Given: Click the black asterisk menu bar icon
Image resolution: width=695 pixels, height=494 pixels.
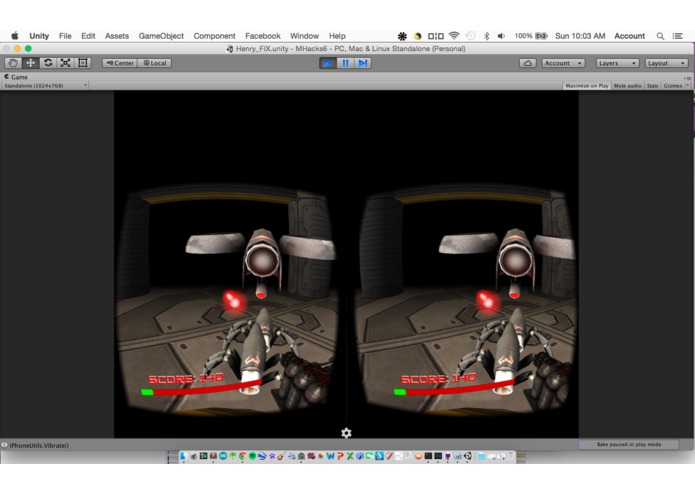Looking at the screenshot, I should (x=402, y=36).
